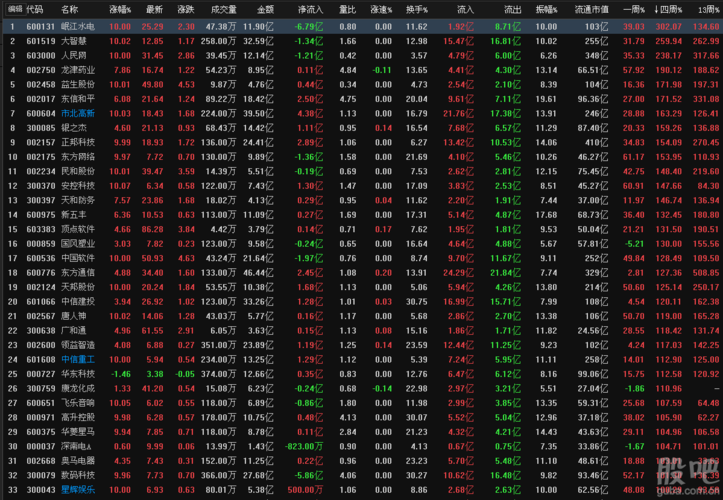Select stock name 唐人神

(x=74, y=316)
